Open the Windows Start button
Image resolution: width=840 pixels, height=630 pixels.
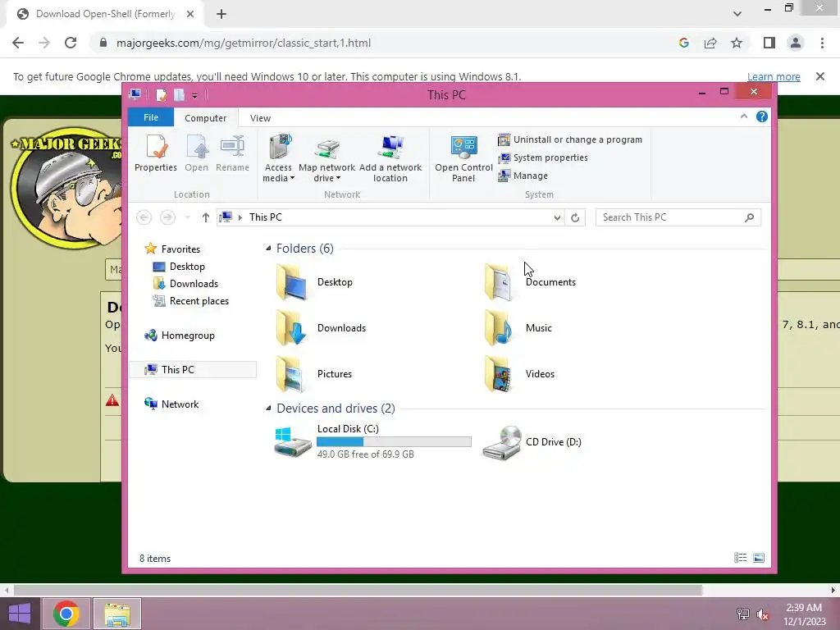[x=20, y=614]
